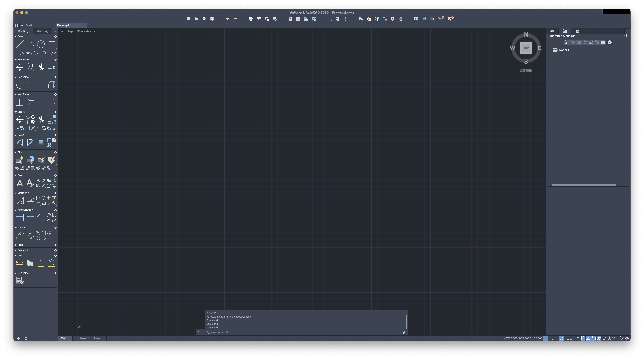Open the annotation scale 1:1 dropdown
Image resolution: width=644 pixels, height=359 pixels.
point(615,338)
